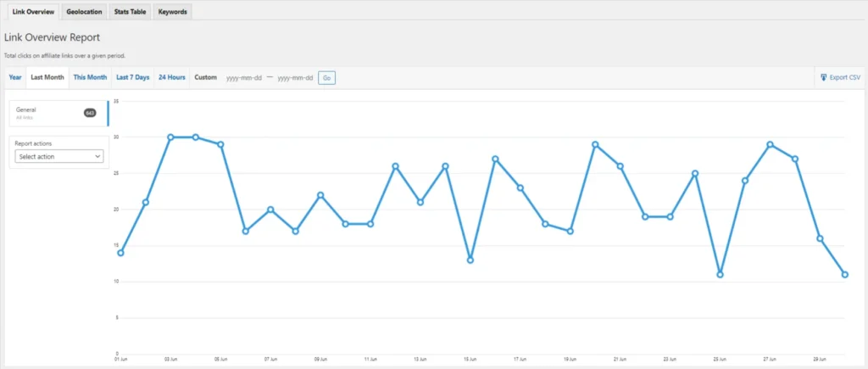
Task: Click the Link Overview Report heading
Action: (x=52, y=37)
